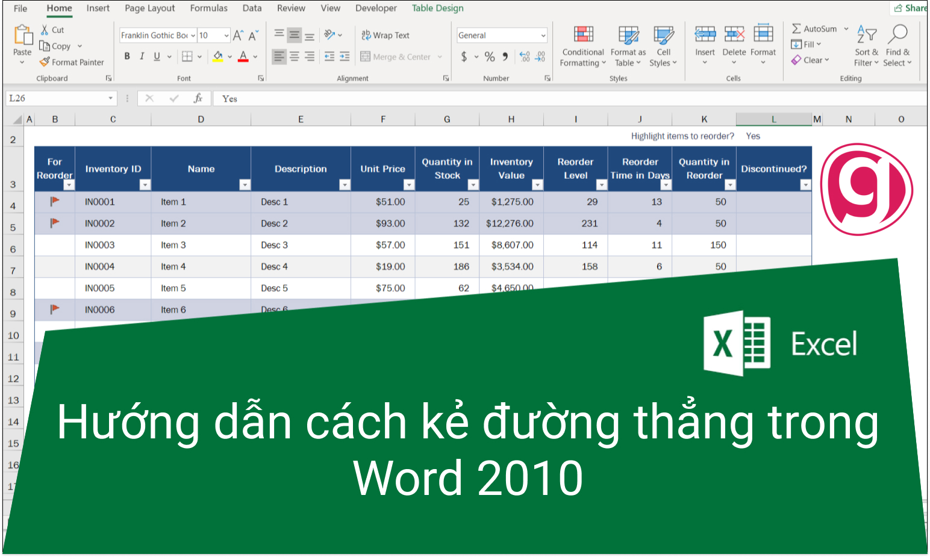Open Format as Table gallery

coord(628,46)
